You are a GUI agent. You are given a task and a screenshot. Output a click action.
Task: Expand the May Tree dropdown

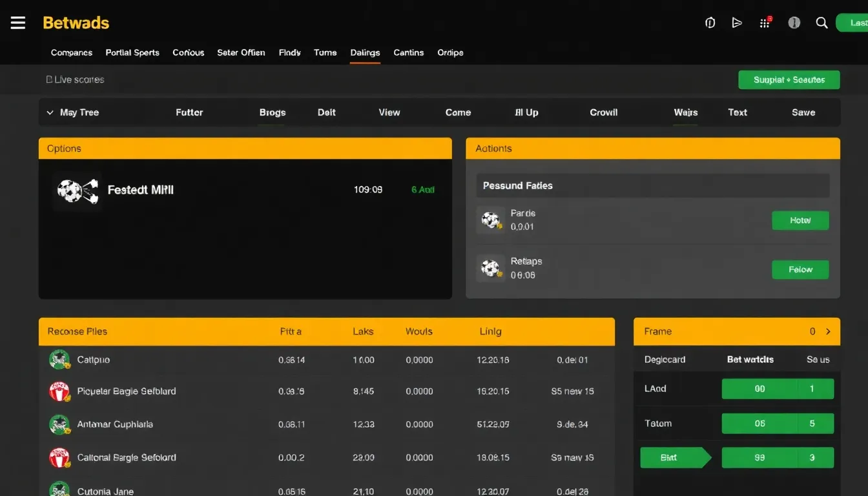tap(50, 112)
